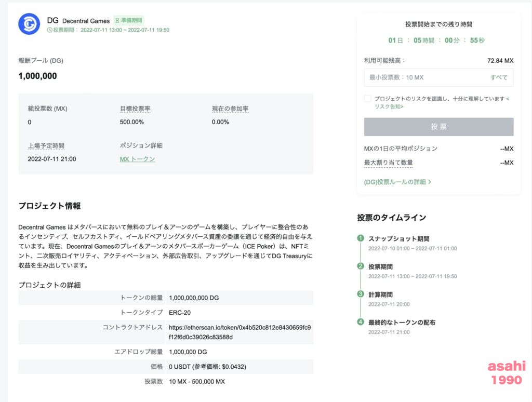Click timeline step 3 circle for 計算期間
This screenshot has width=532, height=402.
tap(361, 294)
